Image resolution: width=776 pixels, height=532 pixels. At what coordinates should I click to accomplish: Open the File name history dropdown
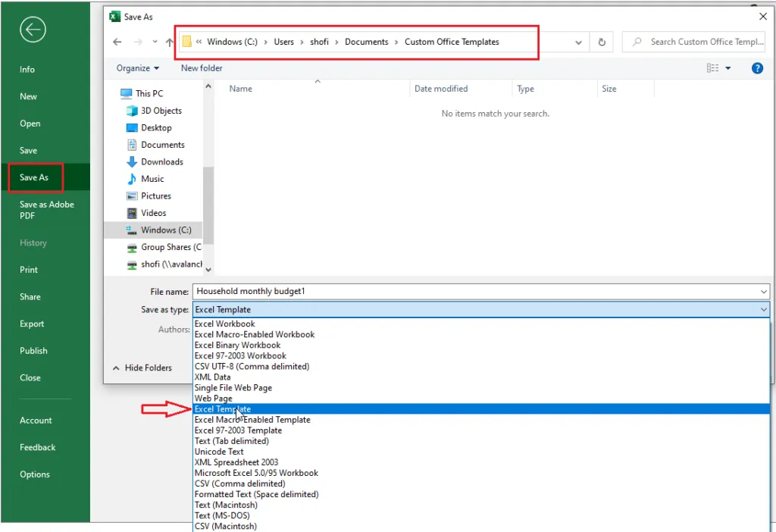[764, 292]
